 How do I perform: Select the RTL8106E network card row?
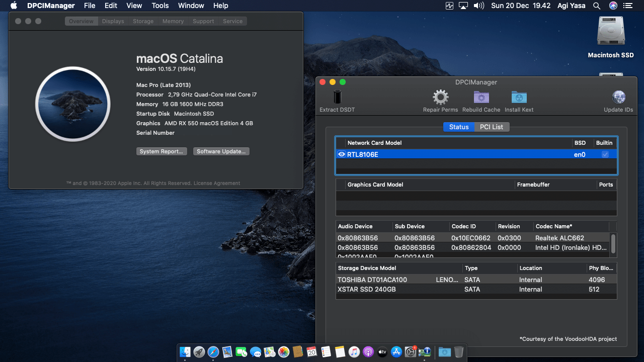tap(476, 154)
